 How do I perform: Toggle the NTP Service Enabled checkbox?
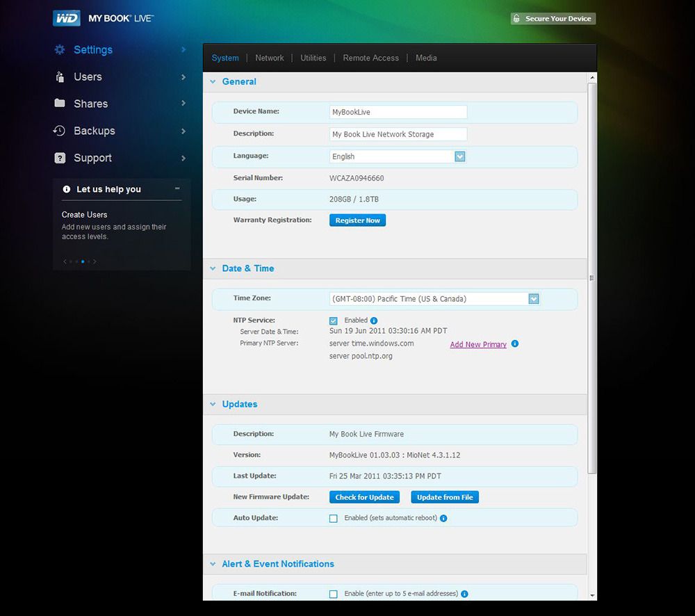(x=334, y=321)
